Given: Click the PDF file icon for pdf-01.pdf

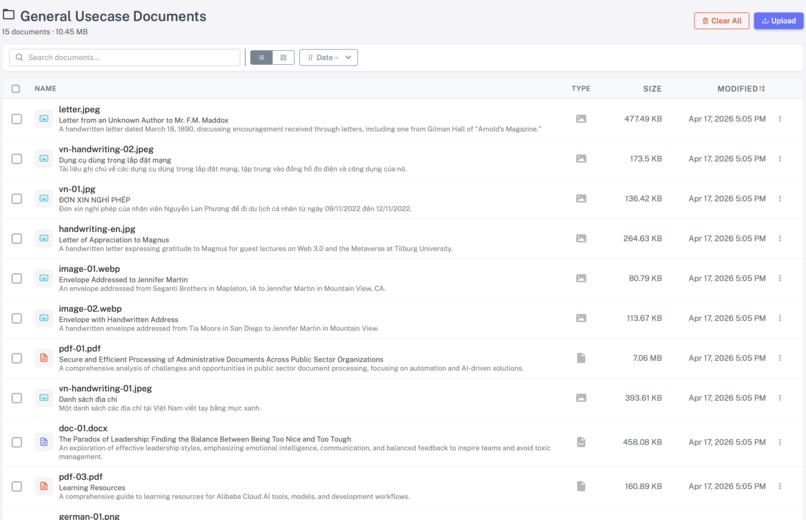Looking at the screenshot, I should 44,358.
